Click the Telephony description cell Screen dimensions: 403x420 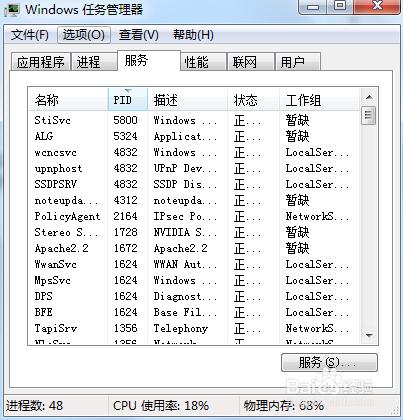pyautogui.click(x=181, y=328)
